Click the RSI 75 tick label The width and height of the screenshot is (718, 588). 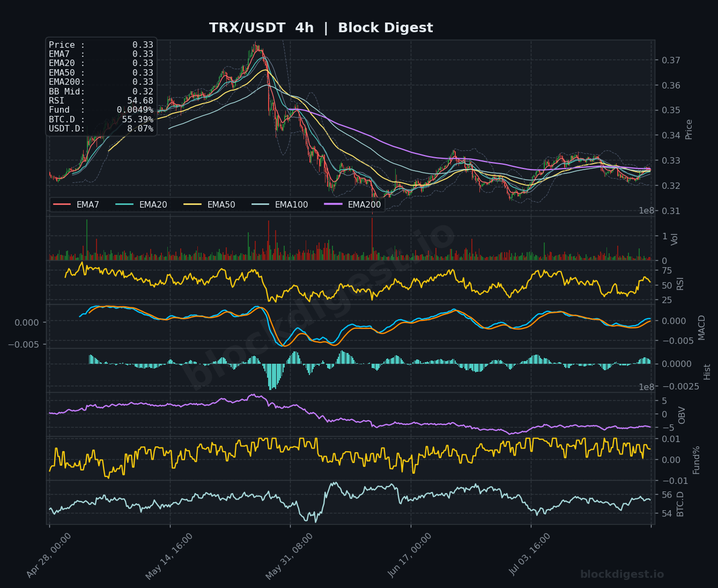click(667, 270)
